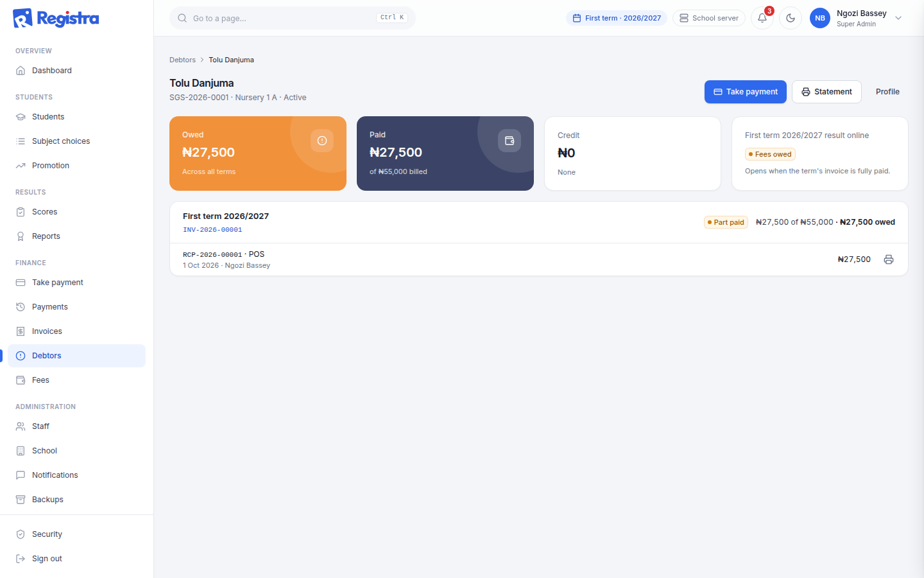Open invoice INV-2026-00001
Screen dimensions: 924x578
(x=212, y=229)
